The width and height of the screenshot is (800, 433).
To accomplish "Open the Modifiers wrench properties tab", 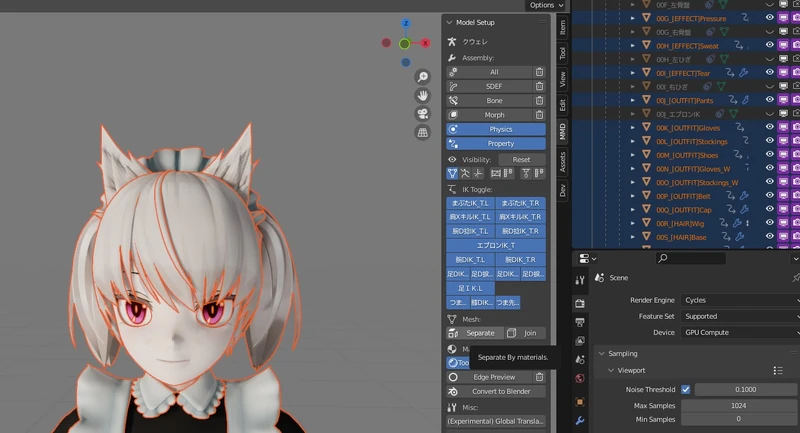I will [x=580, y=421].
